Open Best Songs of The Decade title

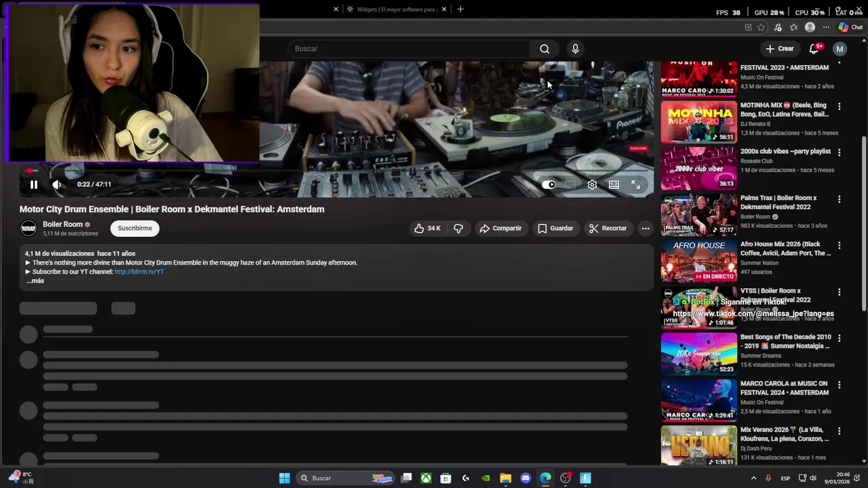click(x=785, y=342)
